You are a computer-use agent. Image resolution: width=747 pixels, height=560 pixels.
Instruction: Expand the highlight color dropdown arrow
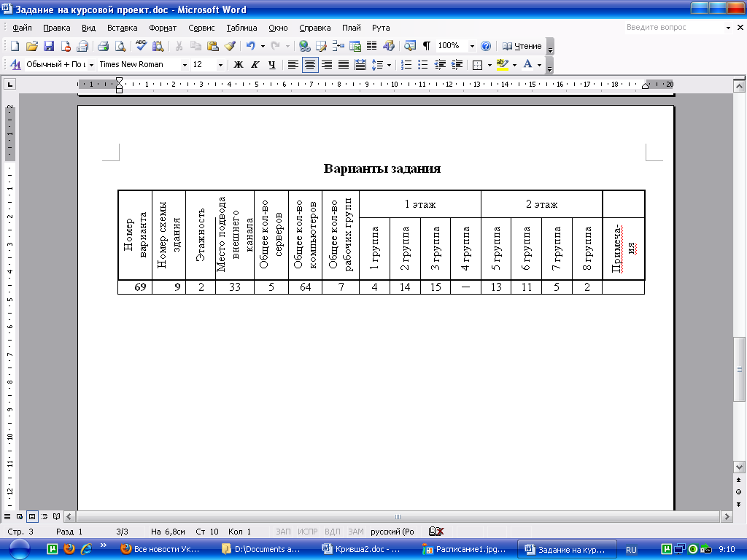(x=514, y=65)
